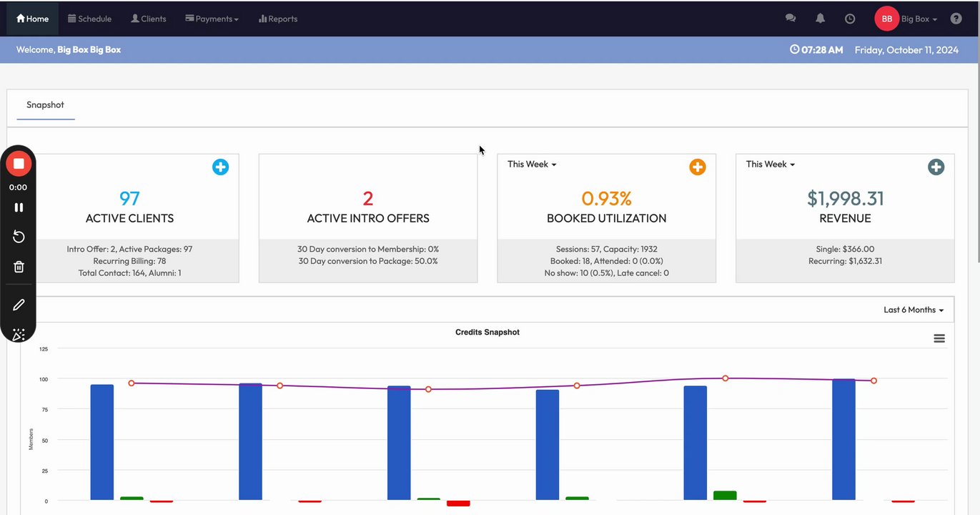Go to Home in navigation bar
The image size is (980, 515).
[32, 19]
